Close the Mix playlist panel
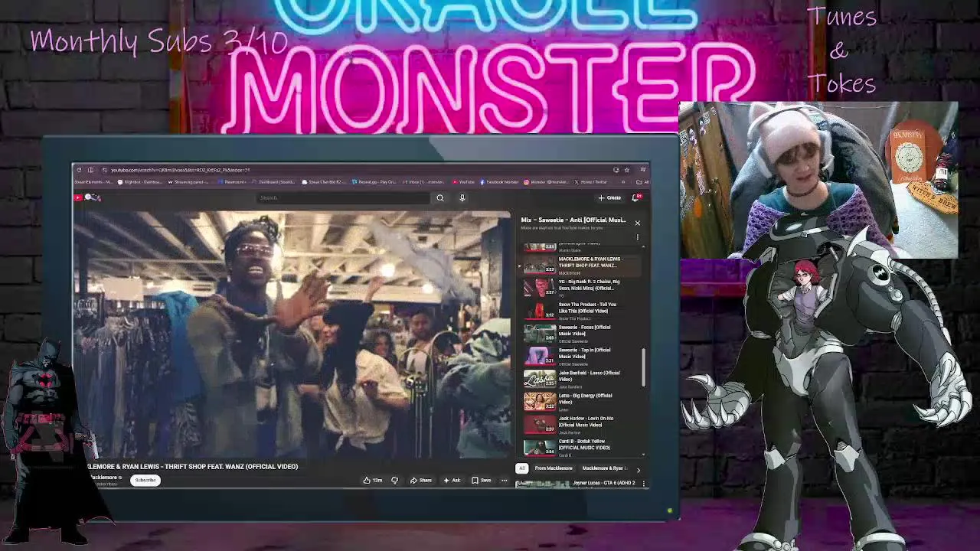Image resolution: width=980 pixels, height=551 pixels. pyautogui.click(x=637, y=223)
